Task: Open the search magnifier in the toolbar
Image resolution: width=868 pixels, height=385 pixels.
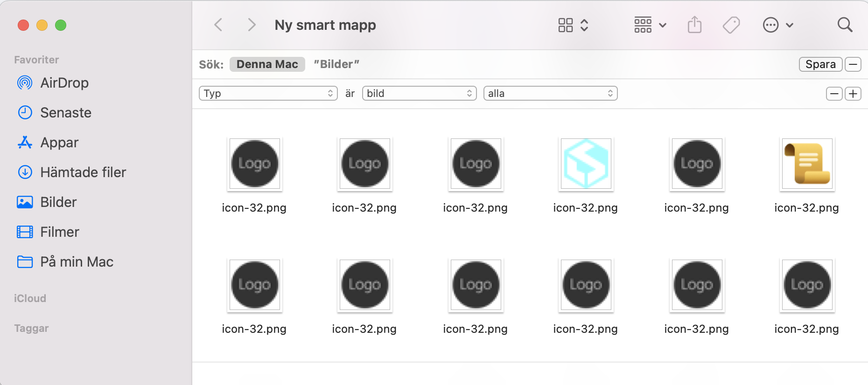Action: [x=845, y=25]
